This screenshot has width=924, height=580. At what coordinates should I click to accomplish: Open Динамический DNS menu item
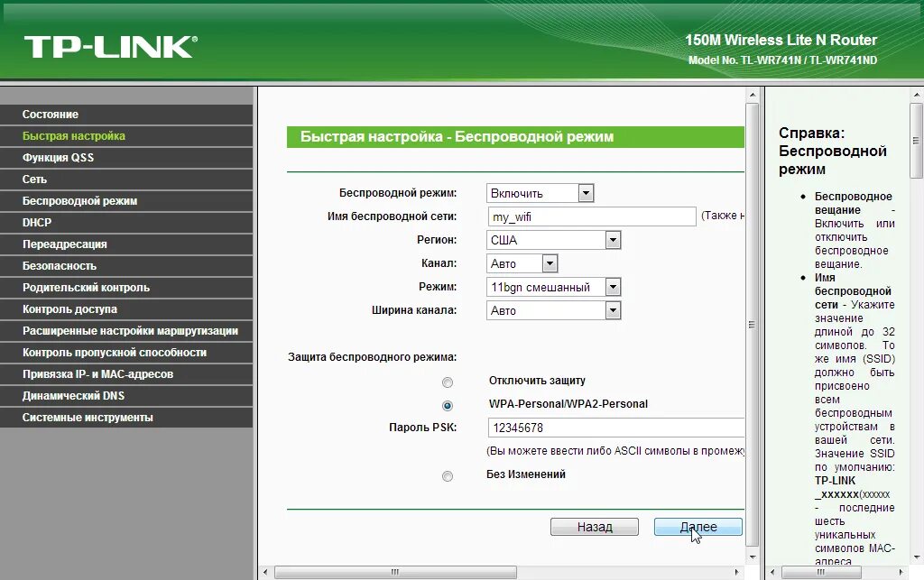coord(126,396)
